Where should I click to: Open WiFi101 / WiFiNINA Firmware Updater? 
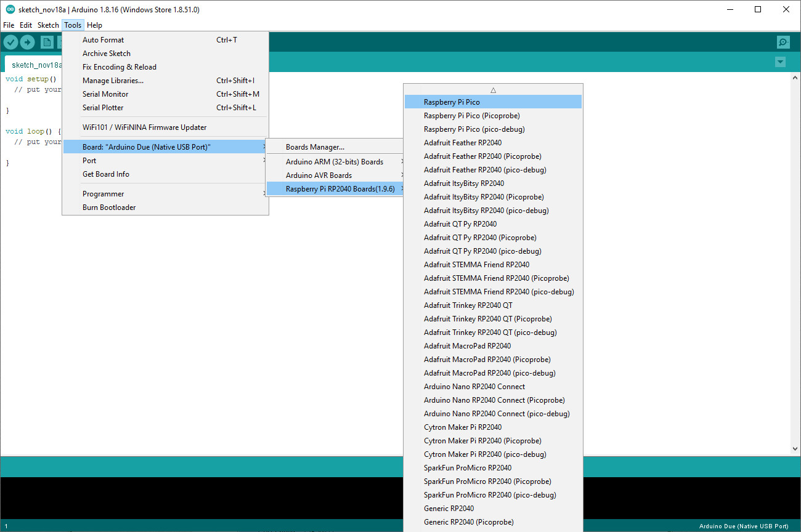(165, 127)
